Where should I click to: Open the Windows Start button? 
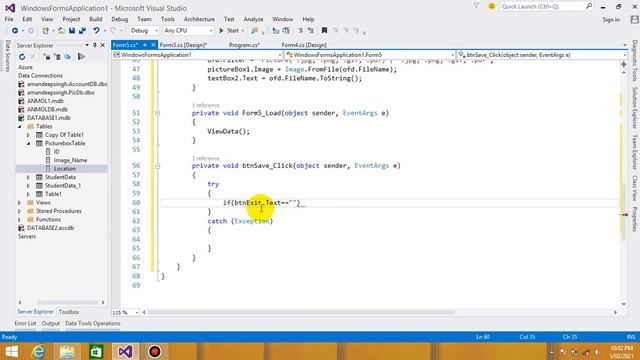coord(11,351)
